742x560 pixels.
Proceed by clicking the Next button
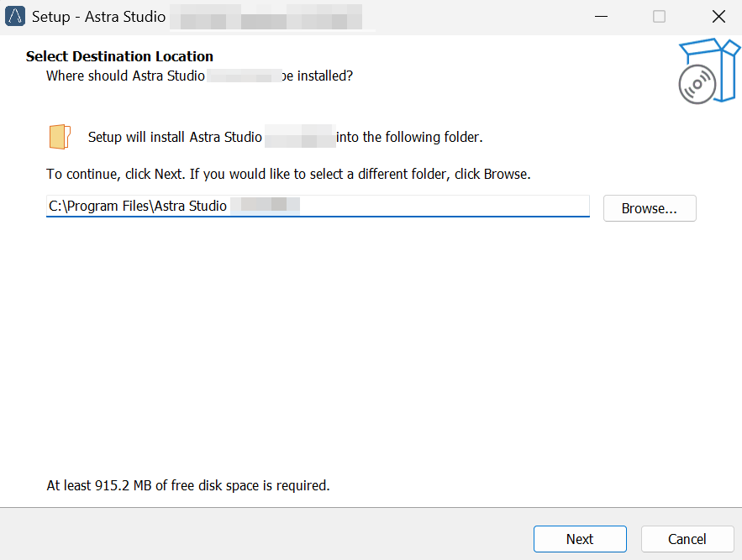coord(580,539)
